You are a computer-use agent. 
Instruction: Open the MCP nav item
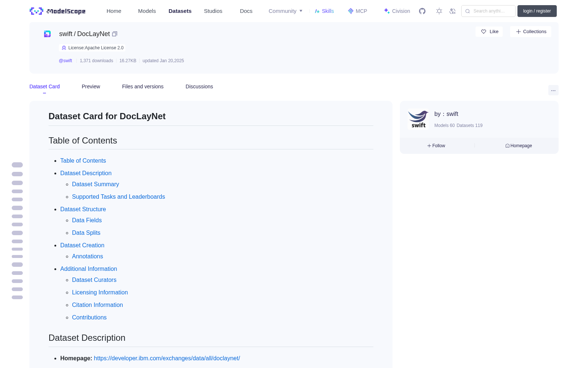click(357, 11)
